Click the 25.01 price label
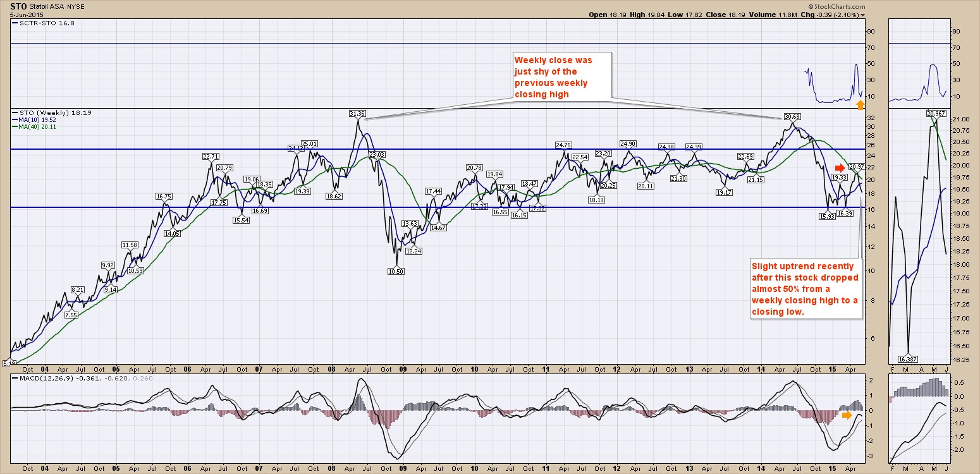Image resolution: width=980 pixels, height=474 pixels. (x=309, y=144)
